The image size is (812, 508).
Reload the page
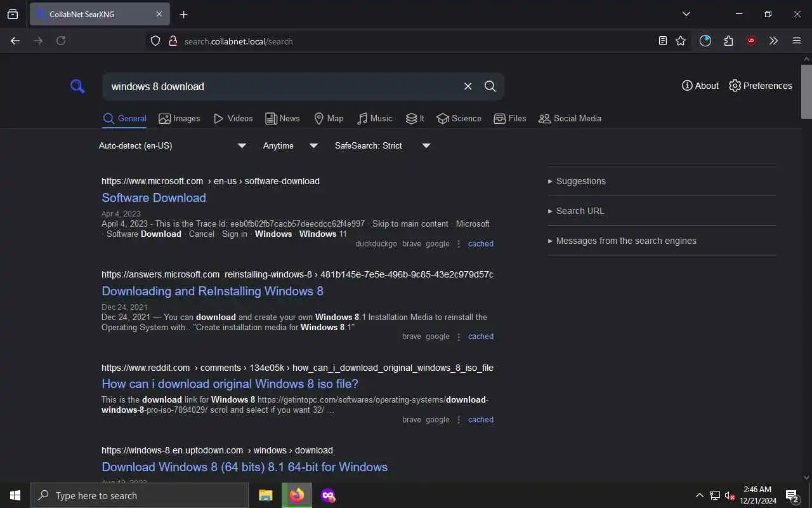pos(61,41)
